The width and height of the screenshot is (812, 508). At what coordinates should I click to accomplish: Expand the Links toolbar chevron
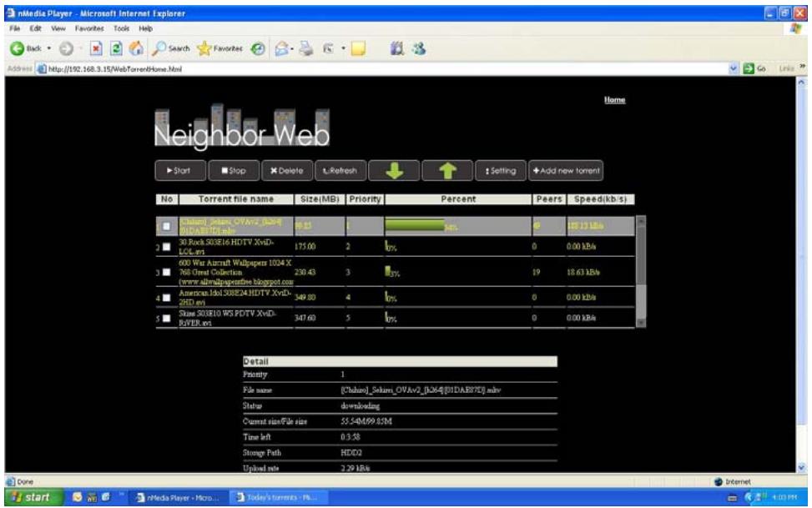[802, 66]
